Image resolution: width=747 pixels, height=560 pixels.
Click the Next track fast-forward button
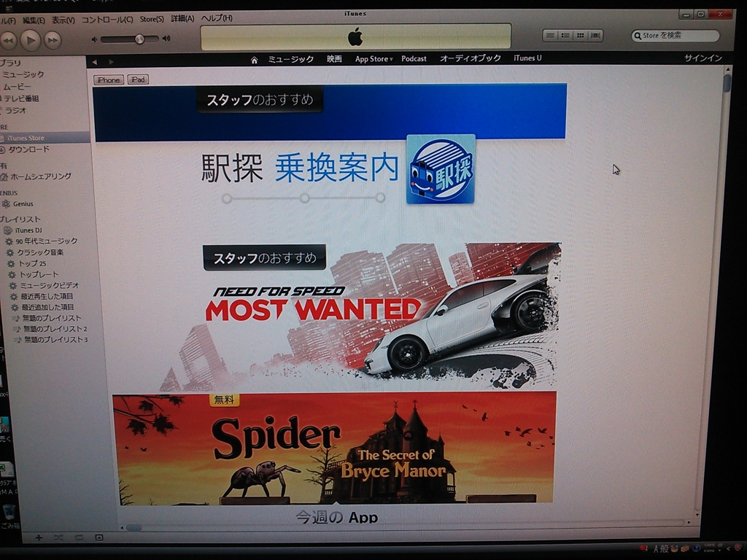click(53, 40)
